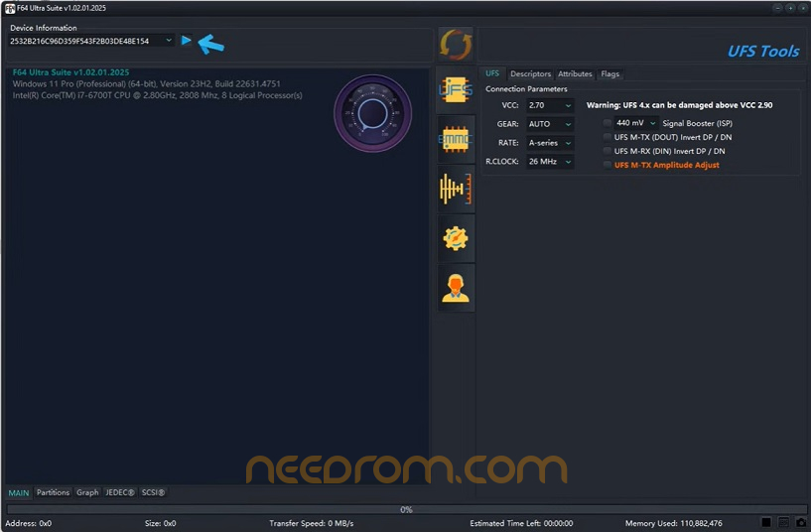Switch to the Flags tab

point(609,74)
